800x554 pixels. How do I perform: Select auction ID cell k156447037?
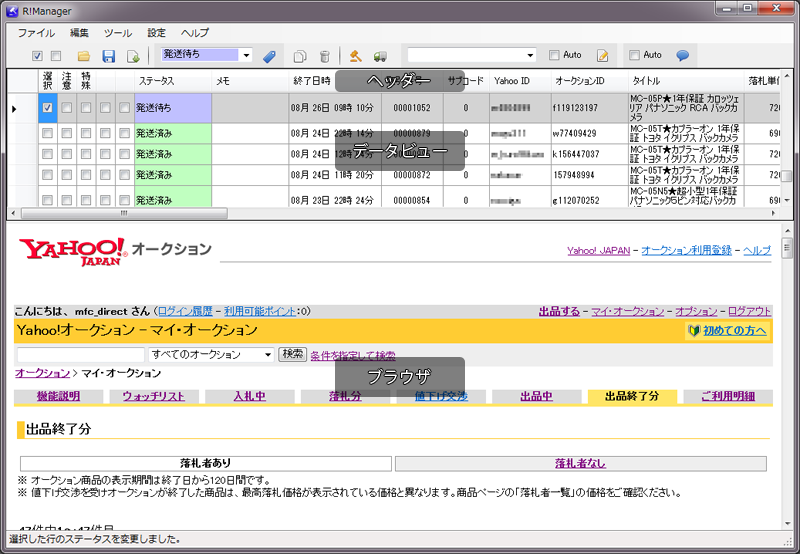(x=589, y=154)
